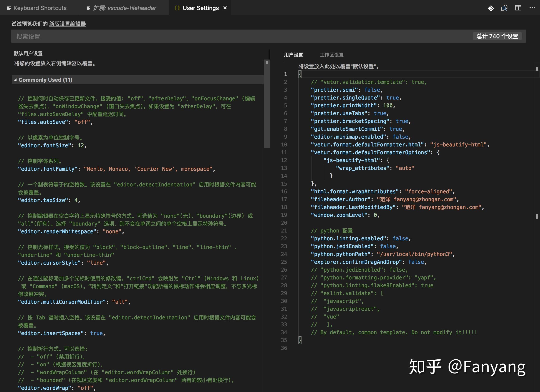Image resolution: width=540 pixels, height=392 pixels.
Task: Open the Git source control icon
Action: point(490,8)
